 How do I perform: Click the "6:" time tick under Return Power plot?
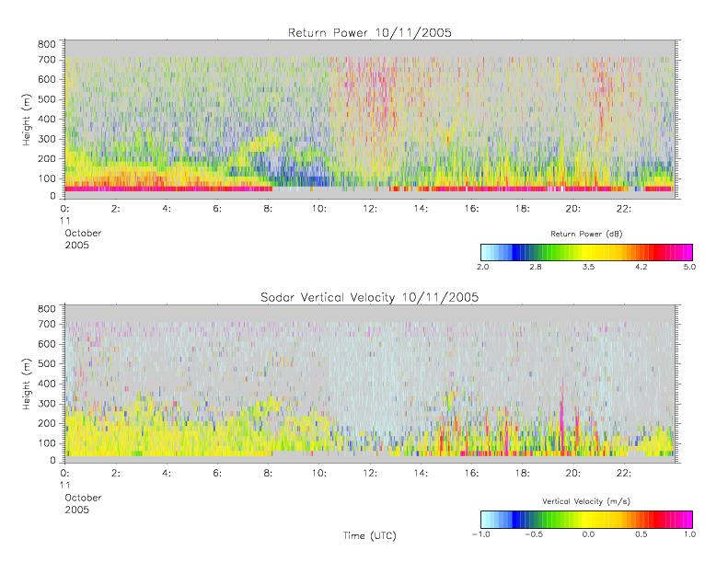[x=217, y=209]
